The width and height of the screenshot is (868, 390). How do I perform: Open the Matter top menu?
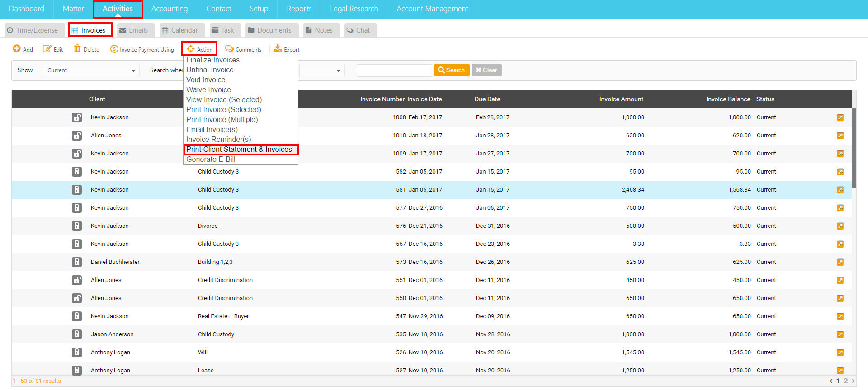click(x=73, y=9)
